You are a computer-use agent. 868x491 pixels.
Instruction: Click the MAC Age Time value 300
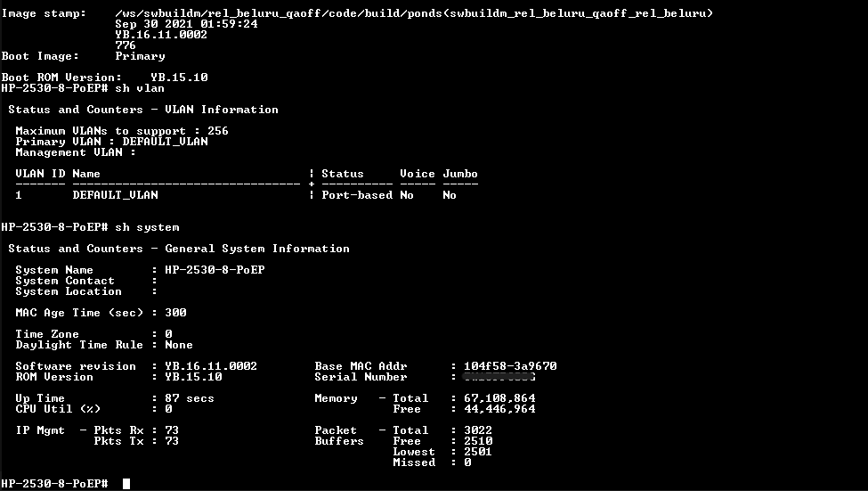(x=175, y=313)
